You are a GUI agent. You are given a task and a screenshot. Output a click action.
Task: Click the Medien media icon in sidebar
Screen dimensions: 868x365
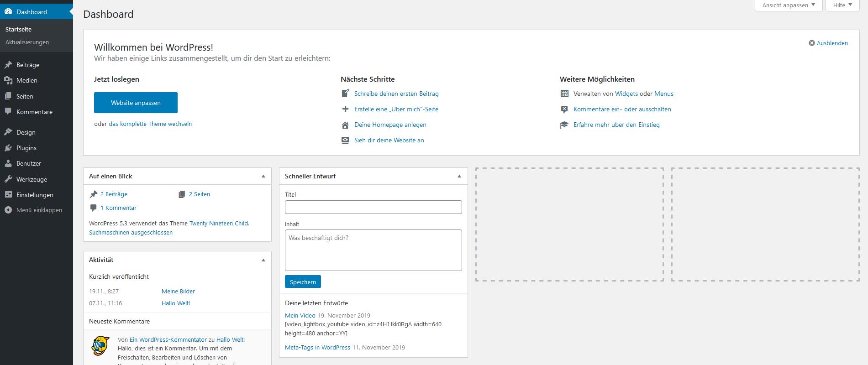[8, 80]
